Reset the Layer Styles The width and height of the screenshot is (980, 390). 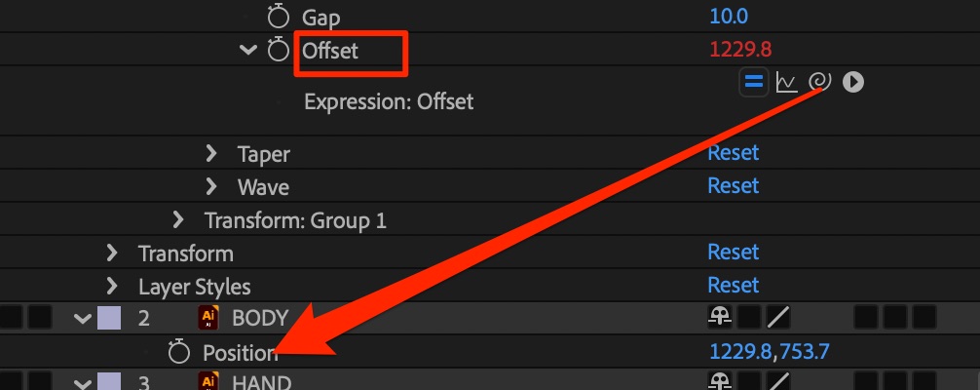tap(733, 285)
